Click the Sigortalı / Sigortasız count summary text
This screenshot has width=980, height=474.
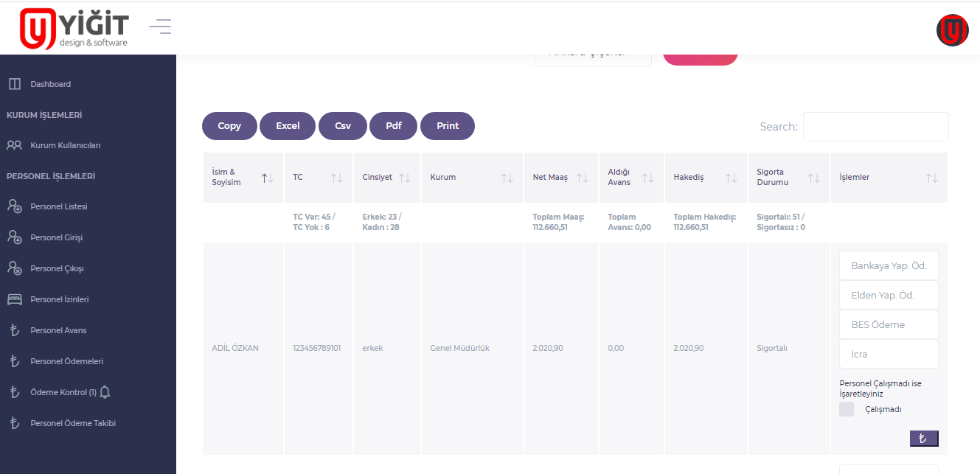click(x=781, y=222)
